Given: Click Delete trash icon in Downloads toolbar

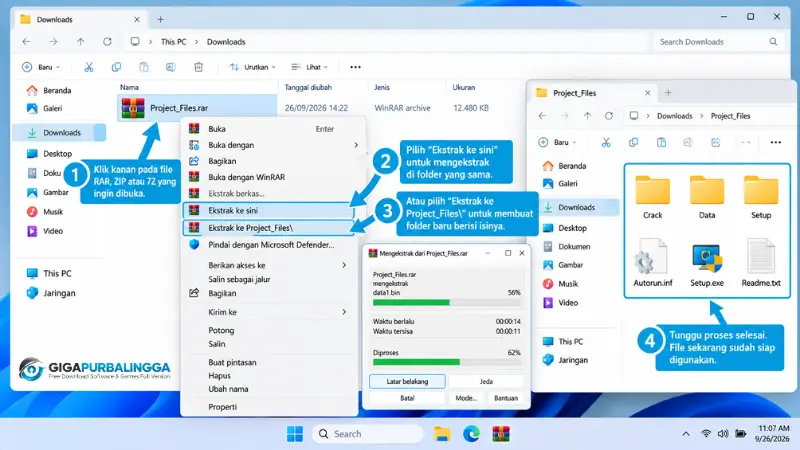Looking at the screenshot, I should [198, 67].
